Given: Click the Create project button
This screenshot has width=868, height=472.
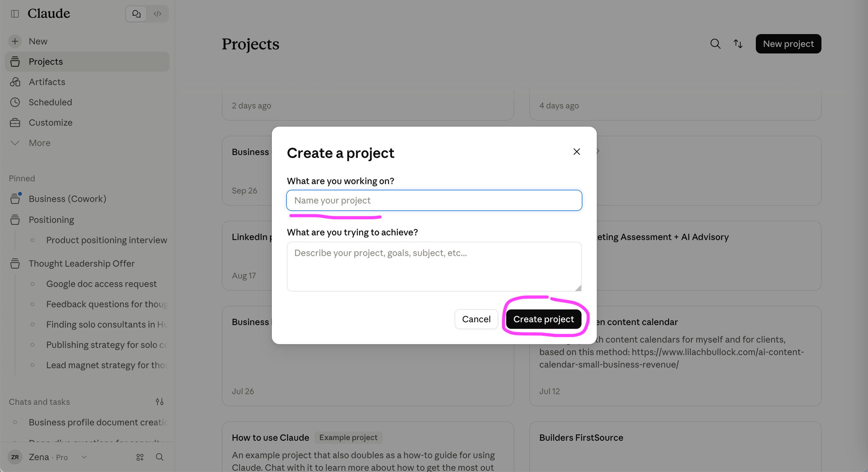Looking at the screenshot, I should (543, 319).
